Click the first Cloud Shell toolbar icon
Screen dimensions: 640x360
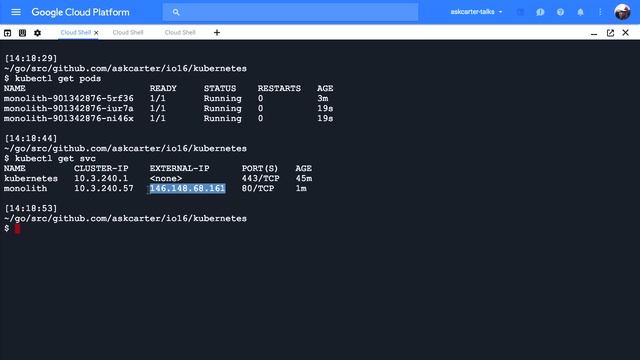click(7, 33)
